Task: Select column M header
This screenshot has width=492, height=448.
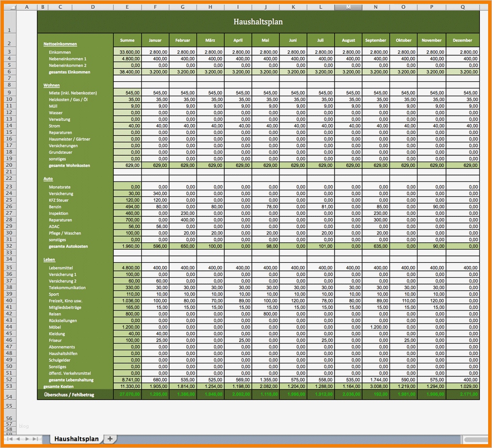Action: click(x=348, y=7)
